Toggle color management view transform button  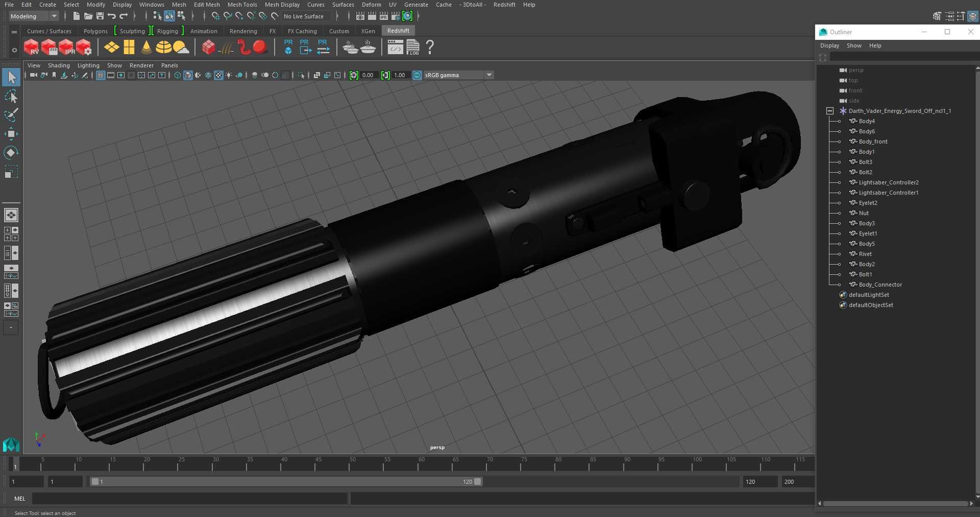(x=417, y=75)
